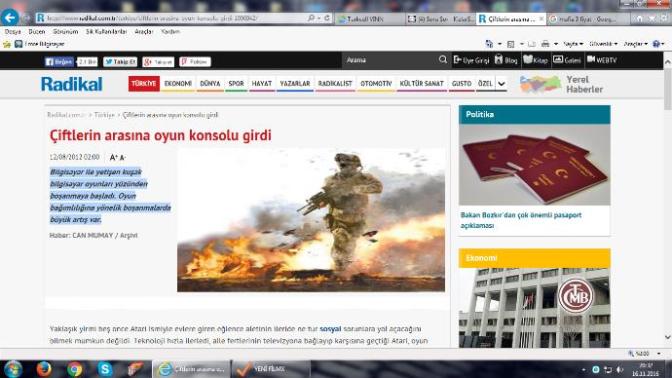Select KÜLTÜR SANAT navigation category
Screen dimensions: 672x378
422,84
